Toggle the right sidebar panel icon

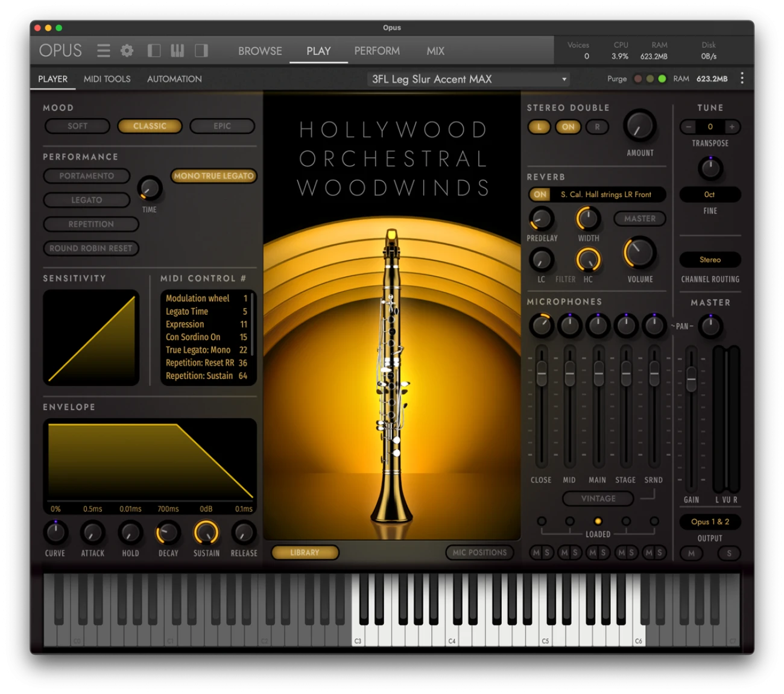point(201,51)
